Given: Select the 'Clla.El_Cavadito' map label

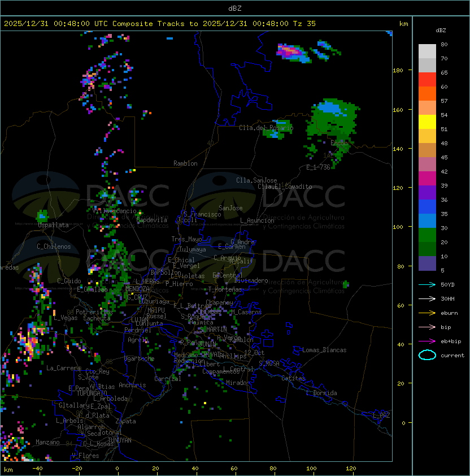Looking at the screenshot, I should coord(285,187).
